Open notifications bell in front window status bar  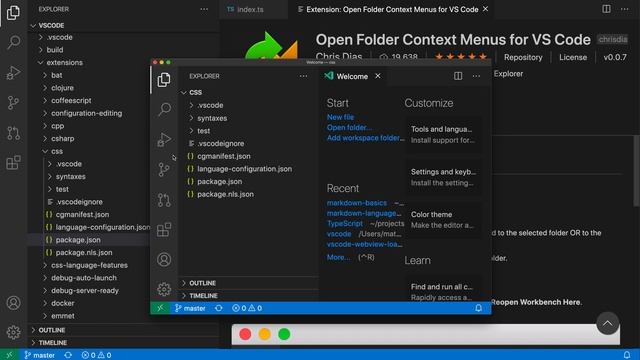[x=478, y=308]
